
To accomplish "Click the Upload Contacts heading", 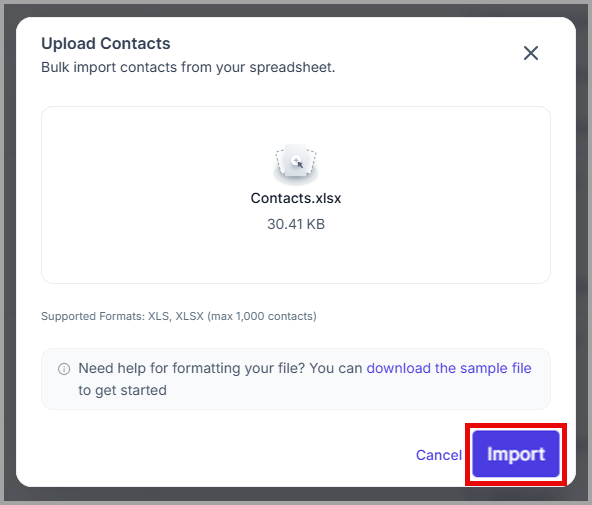I will [x=106, y=43].
